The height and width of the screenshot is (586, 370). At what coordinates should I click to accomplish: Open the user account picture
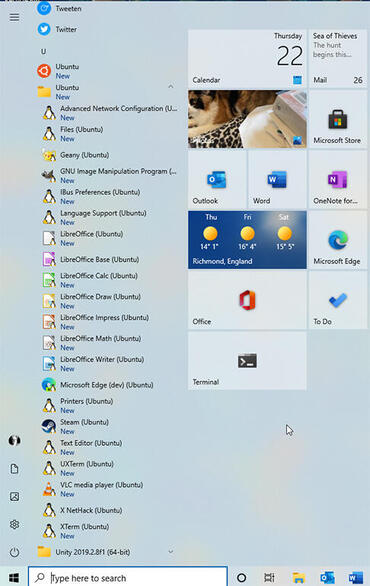[x=14, y=441]
